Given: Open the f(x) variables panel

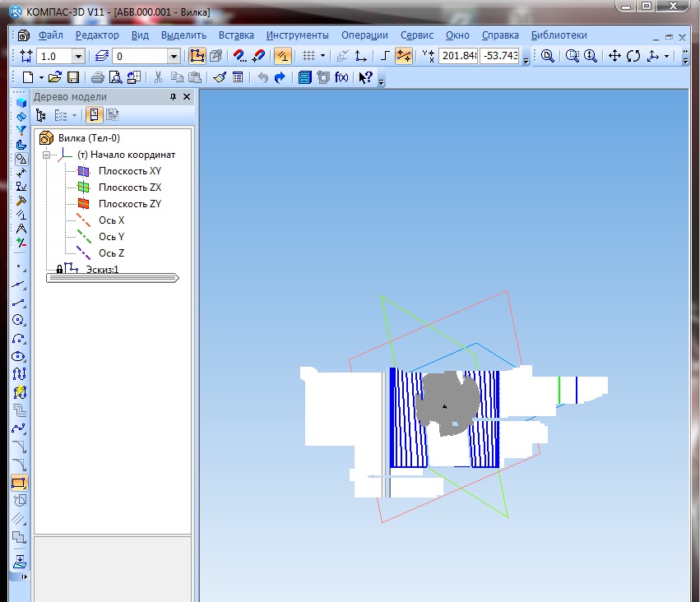Looking at the screenshot, I should click(341, 77).
